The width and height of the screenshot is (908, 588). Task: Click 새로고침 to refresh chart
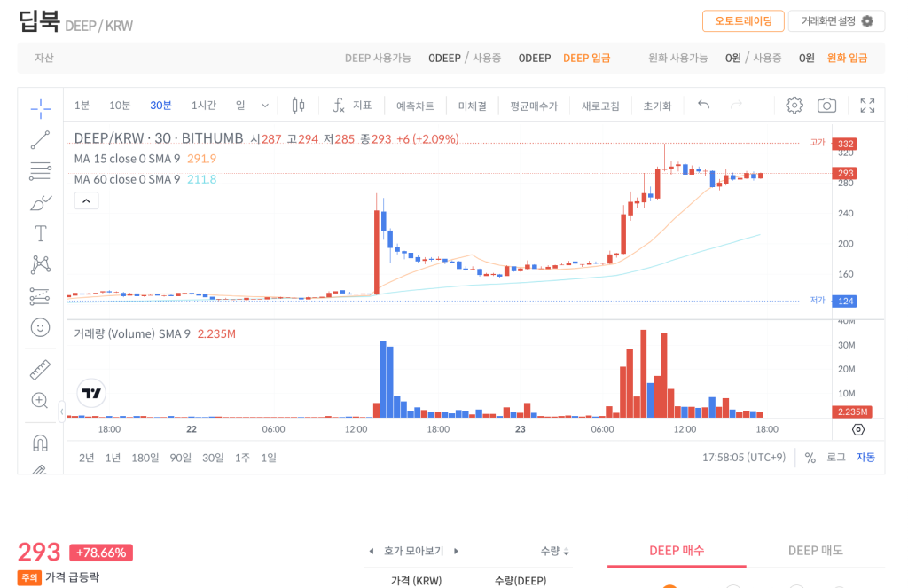[600, 106]
